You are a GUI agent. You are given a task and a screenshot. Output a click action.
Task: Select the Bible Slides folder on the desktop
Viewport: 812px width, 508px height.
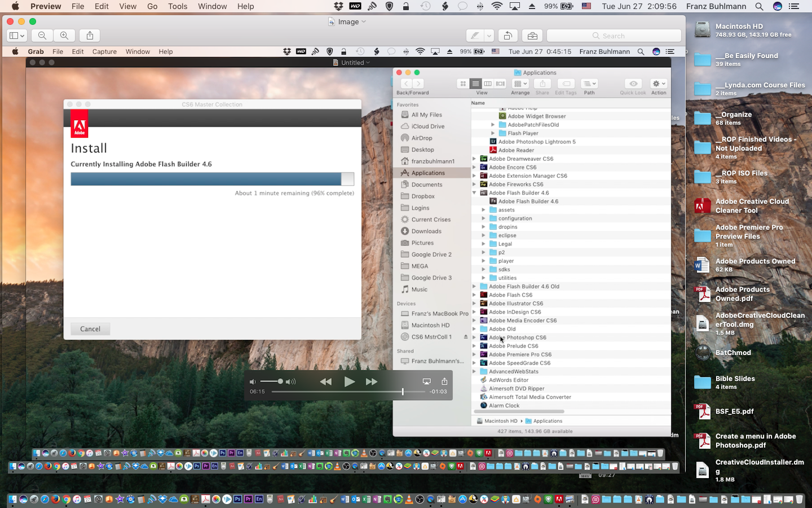point(703,382)
